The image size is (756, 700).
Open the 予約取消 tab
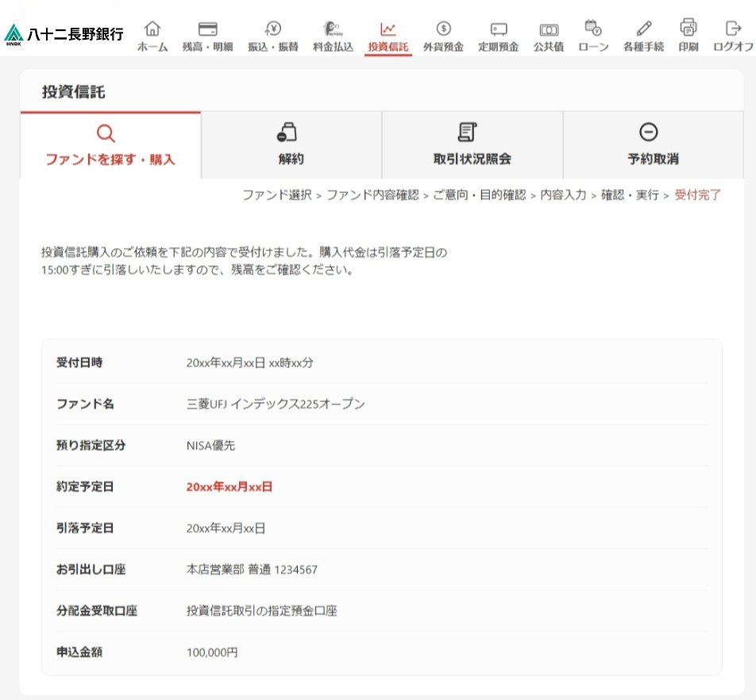coord(653,145)
